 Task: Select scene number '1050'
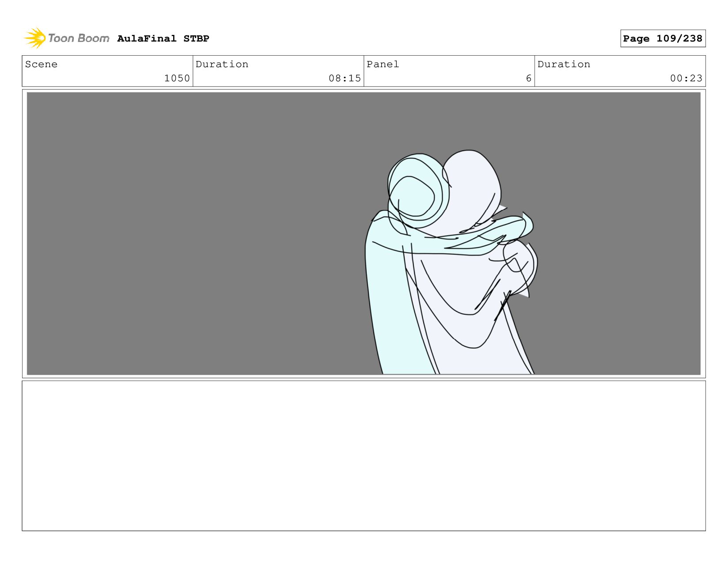(x=177, y=78)
